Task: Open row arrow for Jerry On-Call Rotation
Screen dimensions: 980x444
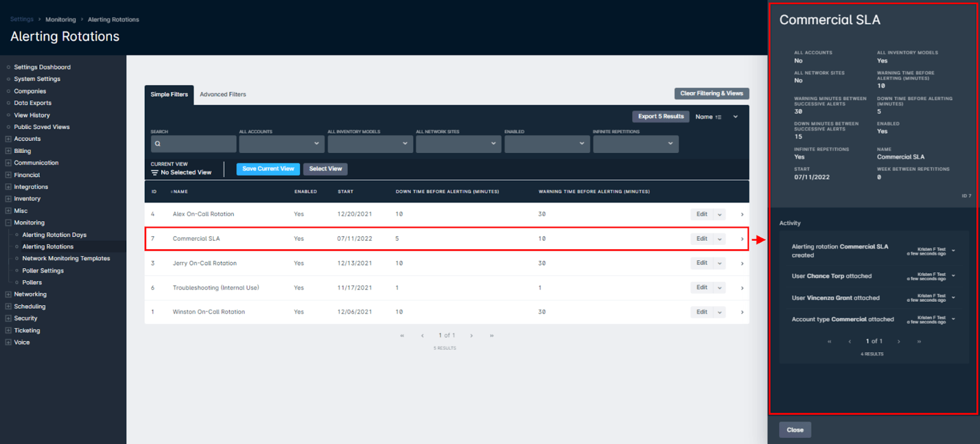Action: (742, 263)
